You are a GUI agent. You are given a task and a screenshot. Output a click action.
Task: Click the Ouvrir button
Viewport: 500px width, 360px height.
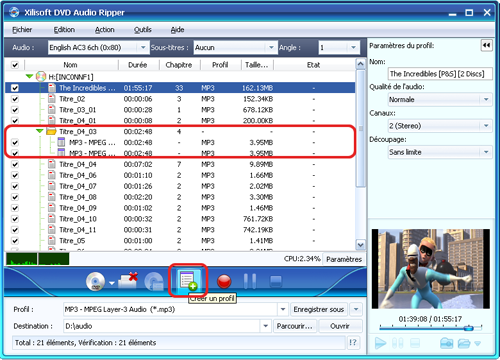coord(340,326)
